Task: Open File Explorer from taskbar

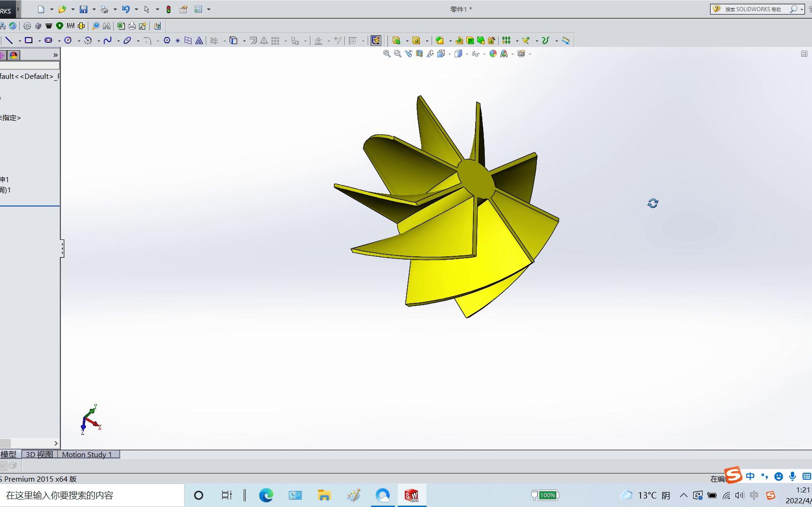Action: [x=324, y=495]
